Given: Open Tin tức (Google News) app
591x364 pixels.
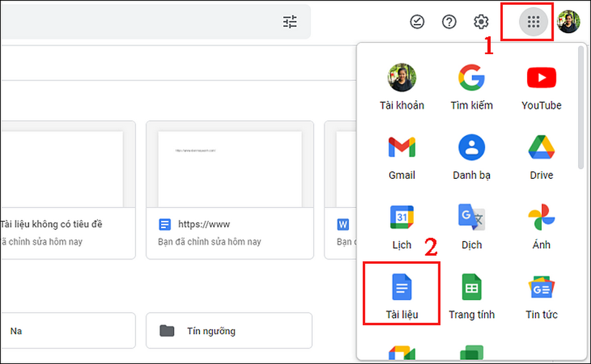Looking at the screenshot, I should (541, 294).
